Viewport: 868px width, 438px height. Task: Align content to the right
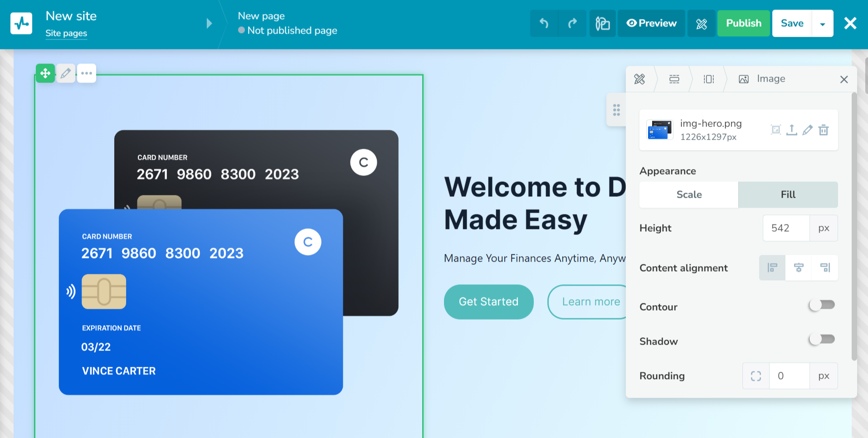pyautogui.click(x=825, y=268)
